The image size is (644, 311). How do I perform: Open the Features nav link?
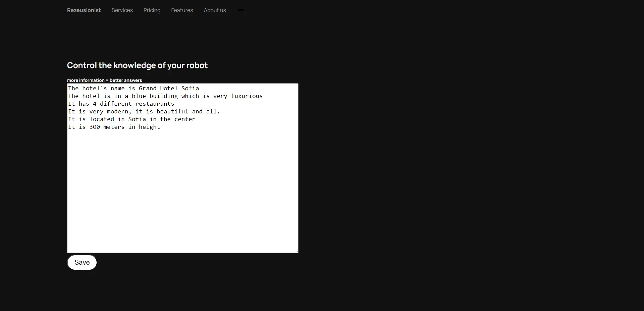[x=182, y=10]
